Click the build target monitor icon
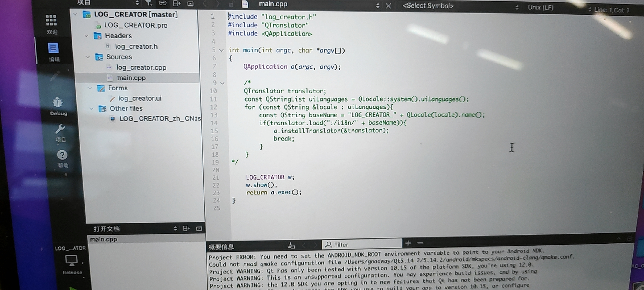644x290 pixels. point(71,260)
